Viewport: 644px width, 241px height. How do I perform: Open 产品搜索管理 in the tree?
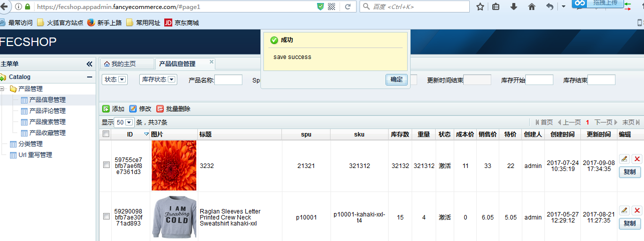[48, 122]
